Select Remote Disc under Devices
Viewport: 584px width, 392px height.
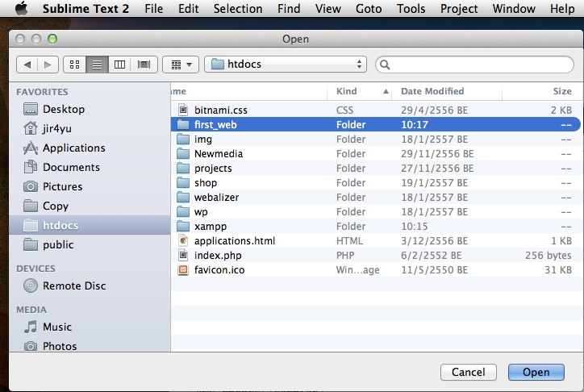click(x=90, y=286)
